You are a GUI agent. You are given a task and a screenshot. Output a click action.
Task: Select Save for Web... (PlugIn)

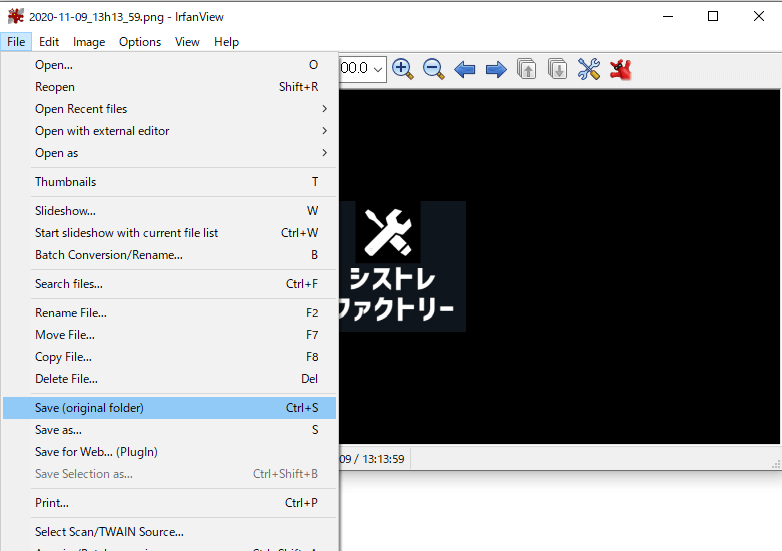(170, 452)
